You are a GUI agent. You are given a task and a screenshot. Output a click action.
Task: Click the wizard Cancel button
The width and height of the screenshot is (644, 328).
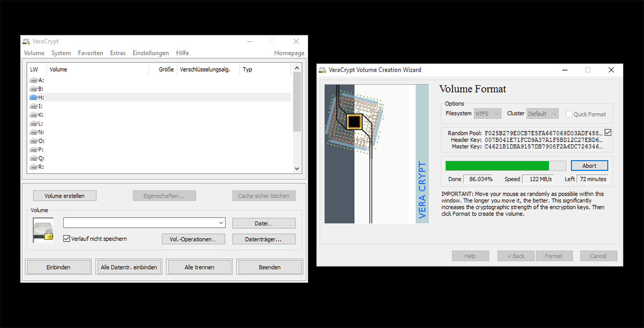[598, 256]
